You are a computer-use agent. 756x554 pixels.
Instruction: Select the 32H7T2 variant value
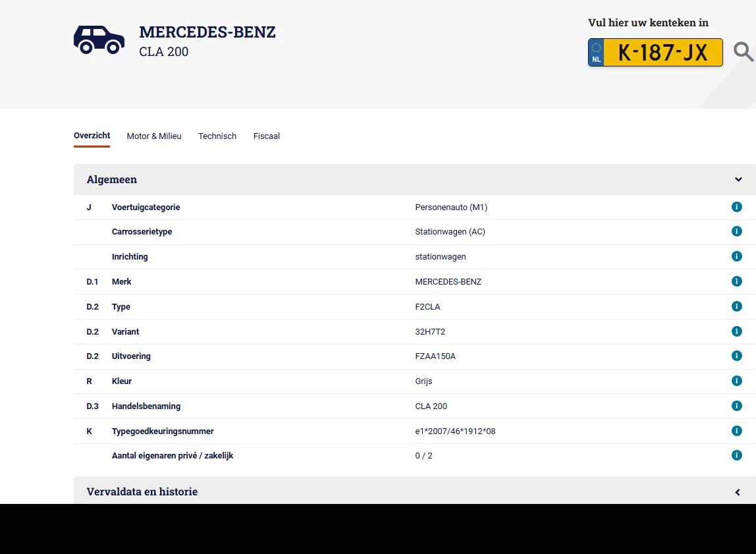[429, 332]
